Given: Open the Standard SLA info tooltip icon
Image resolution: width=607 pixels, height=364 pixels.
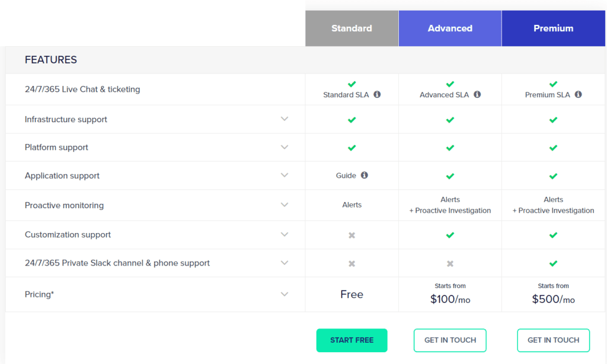Looking at the screenshot, I should pyautogui.click(x=378, y=94).
